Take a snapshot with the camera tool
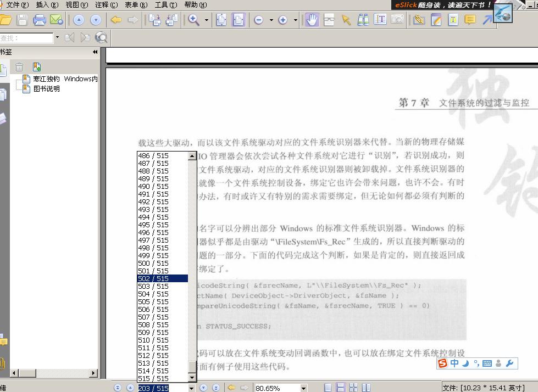 397,20
